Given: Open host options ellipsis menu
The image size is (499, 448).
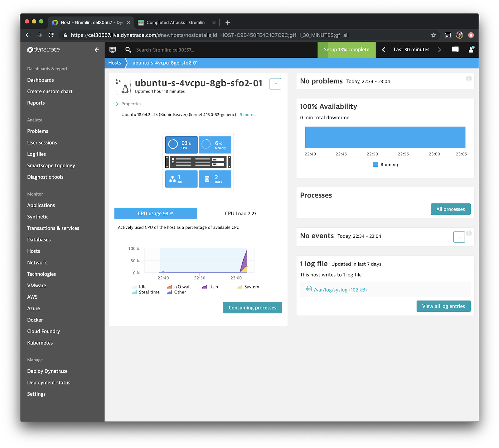Looking at the screenshot, I should click(x=275, y=84).
